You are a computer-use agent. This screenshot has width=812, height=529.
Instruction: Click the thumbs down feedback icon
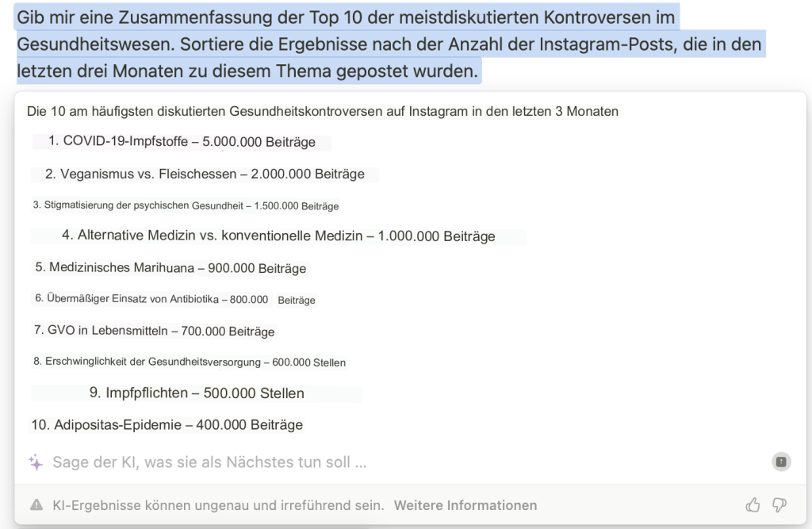click(779, 505)
